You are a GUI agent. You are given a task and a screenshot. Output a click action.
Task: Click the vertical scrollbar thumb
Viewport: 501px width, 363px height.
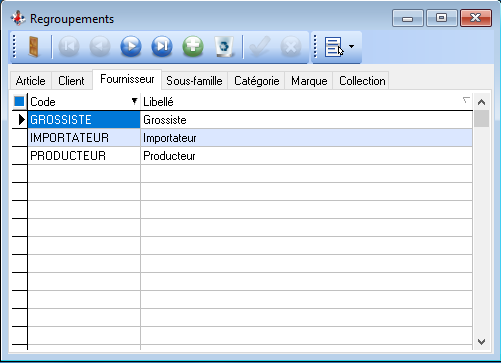click(x=481, y=118)
